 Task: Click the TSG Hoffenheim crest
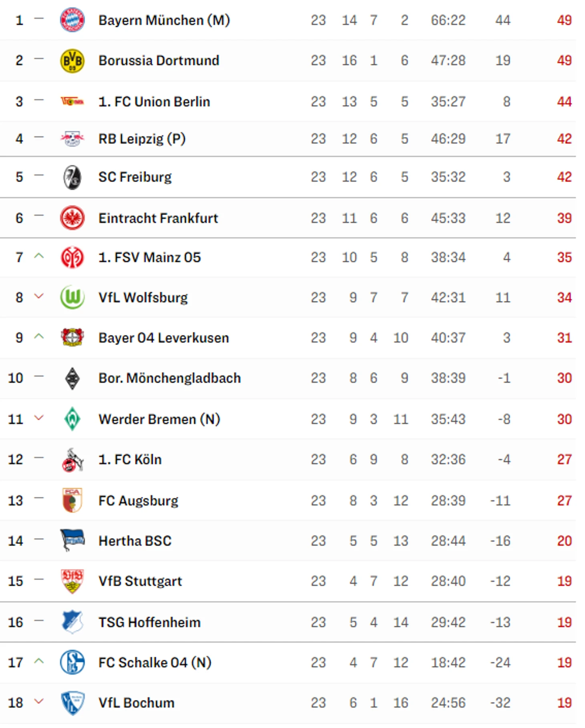pos(72,622)
